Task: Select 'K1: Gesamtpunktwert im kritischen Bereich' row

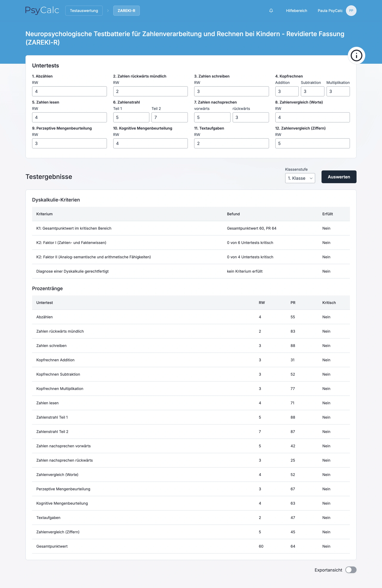Action: click(191, 228)
